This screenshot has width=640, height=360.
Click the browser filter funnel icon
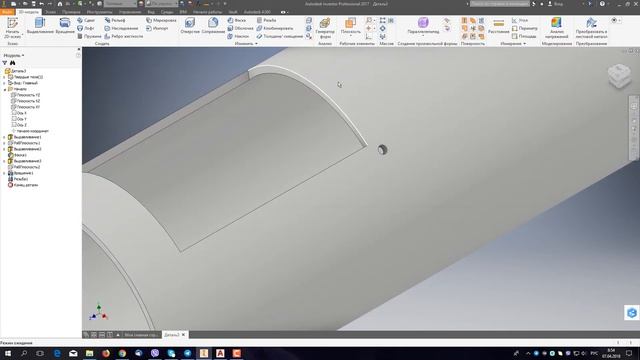tap(4, 63)
